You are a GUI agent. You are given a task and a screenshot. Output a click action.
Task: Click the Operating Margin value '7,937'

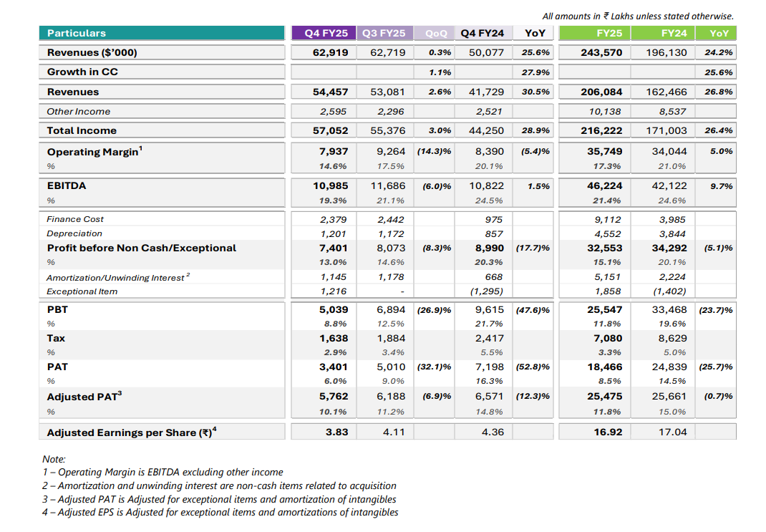tap(333, 152)
